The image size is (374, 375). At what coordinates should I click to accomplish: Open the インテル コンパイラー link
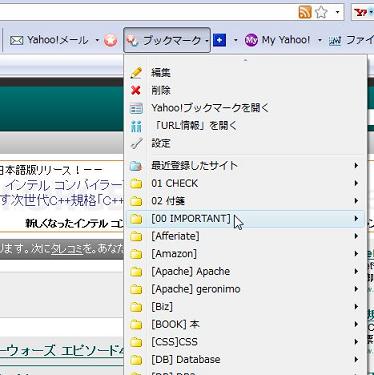64,186
